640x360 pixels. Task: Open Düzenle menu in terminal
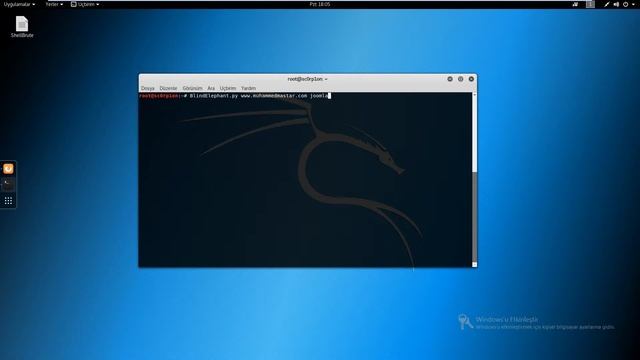click(168, 88)
